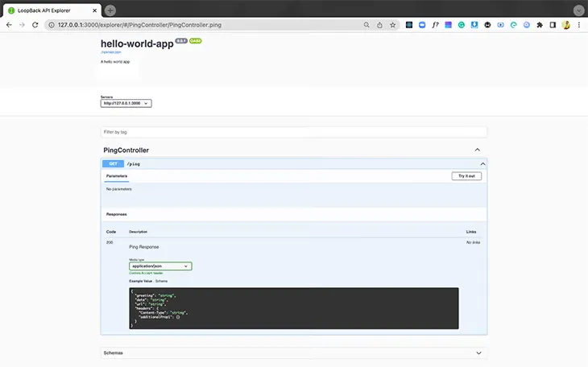Screen dimensions: 588x367
Task: Open the openapi.json link
Action: point(111,52)
